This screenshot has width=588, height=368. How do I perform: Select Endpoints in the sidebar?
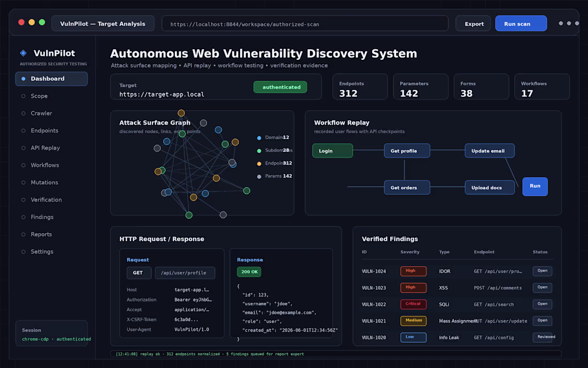44,131
